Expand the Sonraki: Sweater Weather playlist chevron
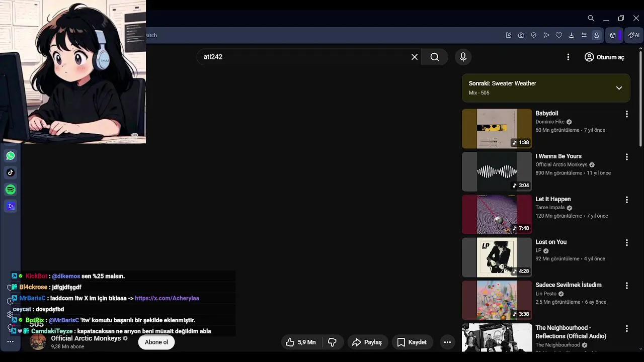The height and width of the screenshot is (362, 644). tap(619, 88)
